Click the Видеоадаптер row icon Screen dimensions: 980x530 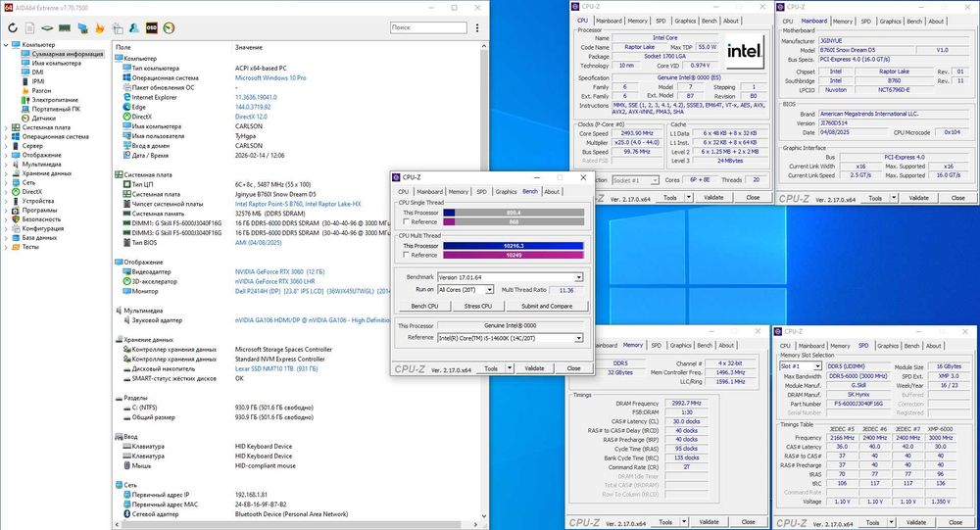(x=126, y=271)
